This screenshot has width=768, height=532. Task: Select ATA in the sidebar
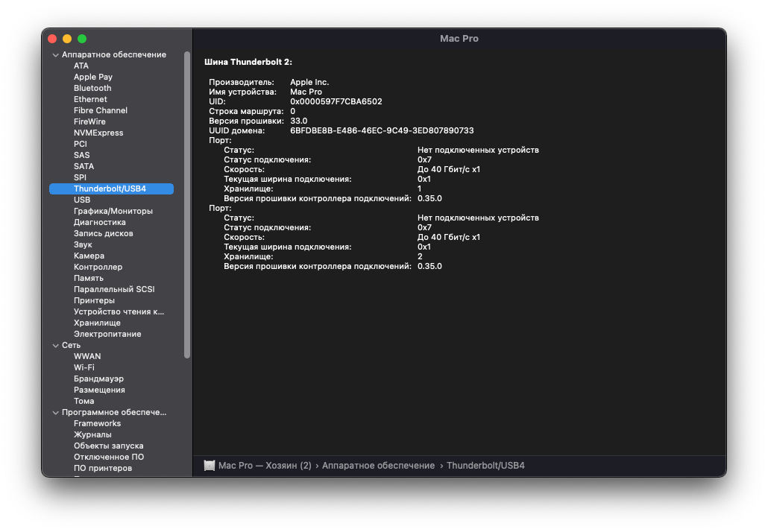pos(81,66)
